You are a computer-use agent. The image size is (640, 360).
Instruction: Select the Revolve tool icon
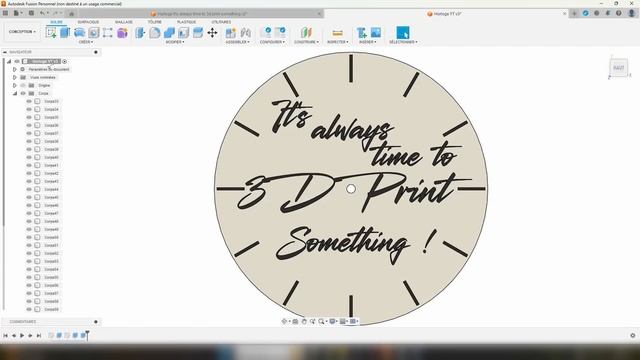(x=80, y=33)
